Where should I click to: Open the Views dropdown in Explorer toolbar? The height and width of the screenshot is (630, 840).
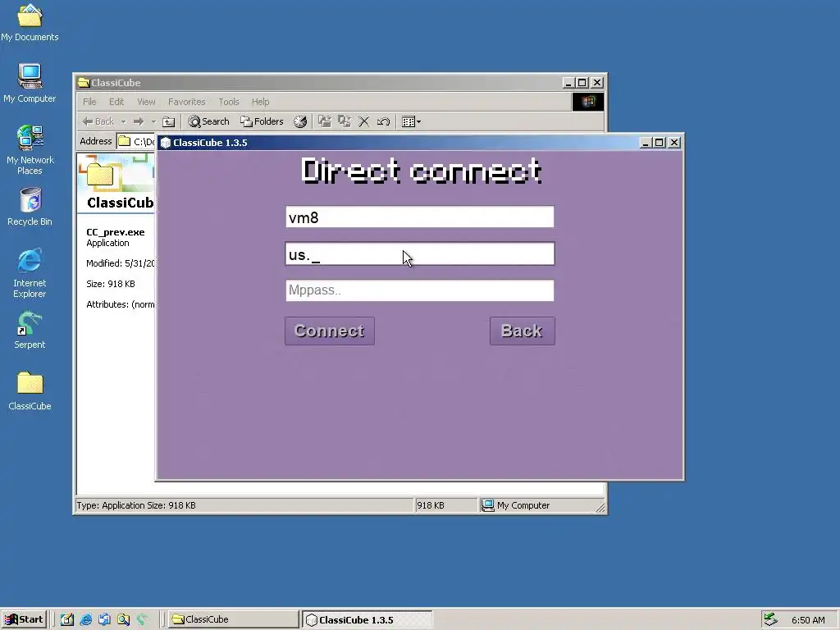pos(411,121)
